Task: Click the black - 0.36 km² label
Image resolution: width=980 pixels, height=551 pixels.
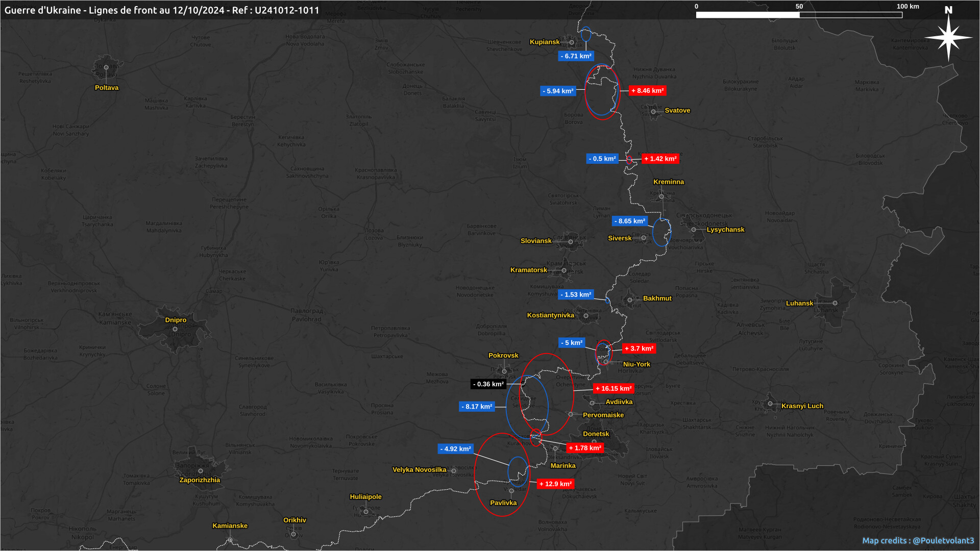Action: click(x=488, y=384)
